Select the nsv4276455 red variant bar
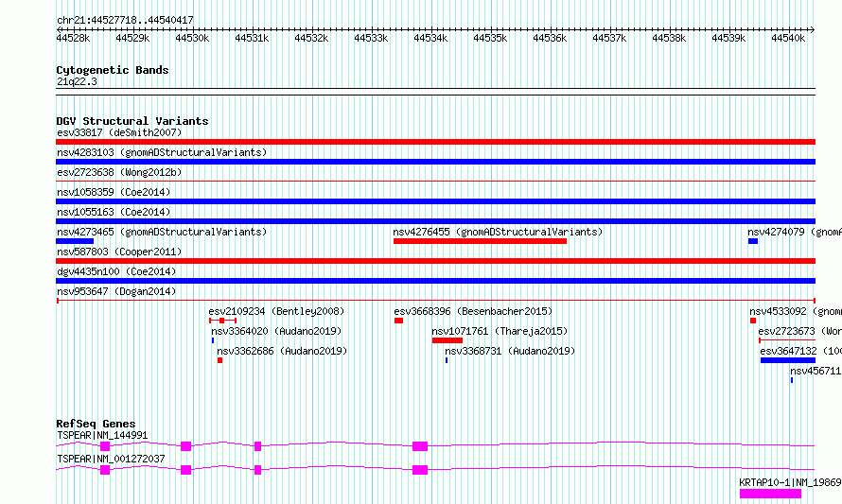The image size is (842, 504). click(x=480, y=241)
